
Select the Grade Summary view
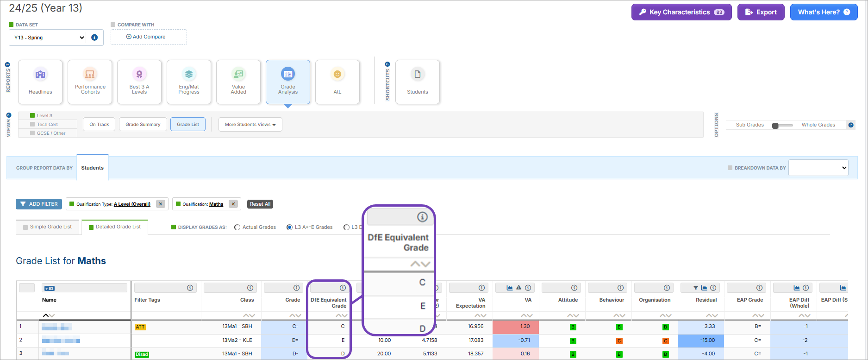pyautogui.click(x=143, y=125)
